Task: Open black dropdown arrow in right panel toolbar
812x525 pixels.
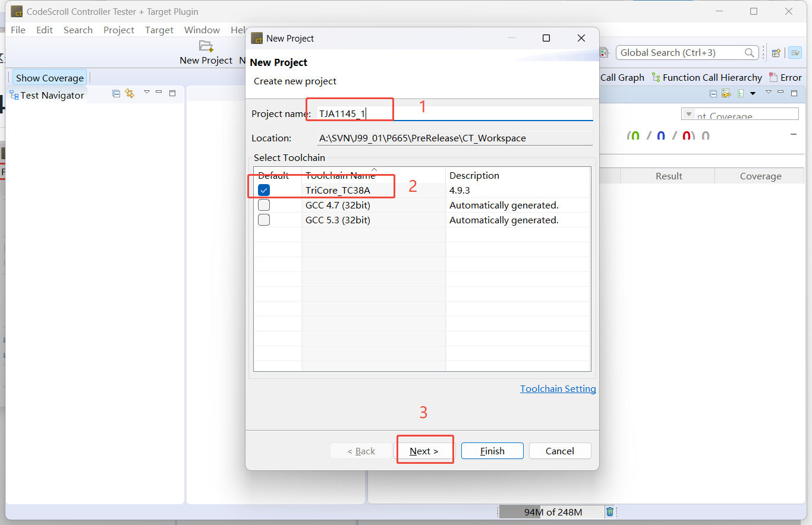Action: [x=753, y=93]
